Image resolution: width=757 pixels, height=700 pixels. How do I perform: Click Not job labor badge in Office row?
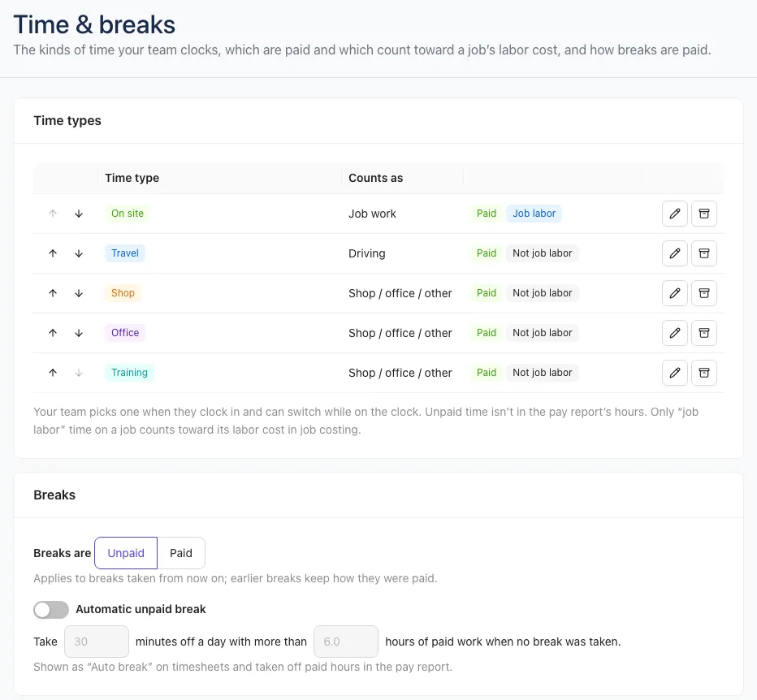(x=542, y=333)
